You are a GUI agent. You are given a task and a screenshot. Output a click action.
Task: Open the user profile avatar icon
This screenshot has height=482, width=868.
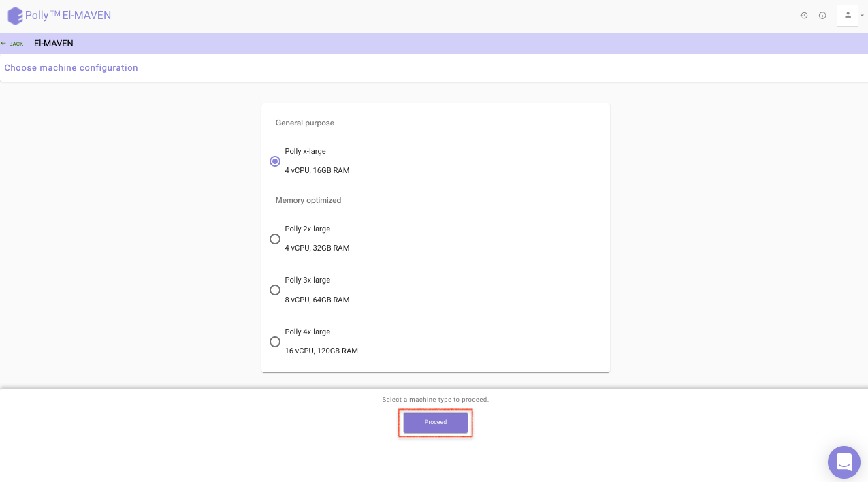[x=848, y=15]
